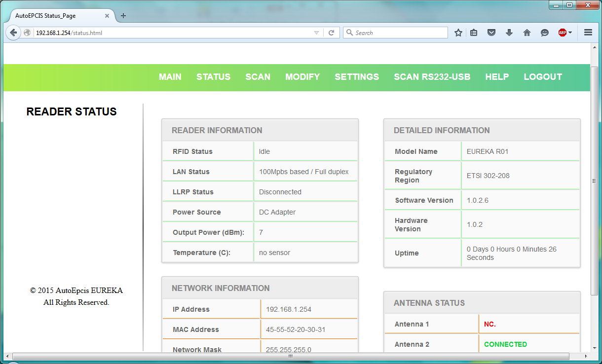This screenshot has height=364, width=602.
Task: Click Antenna 2 'CONNECTED' status
Action: 506,344
